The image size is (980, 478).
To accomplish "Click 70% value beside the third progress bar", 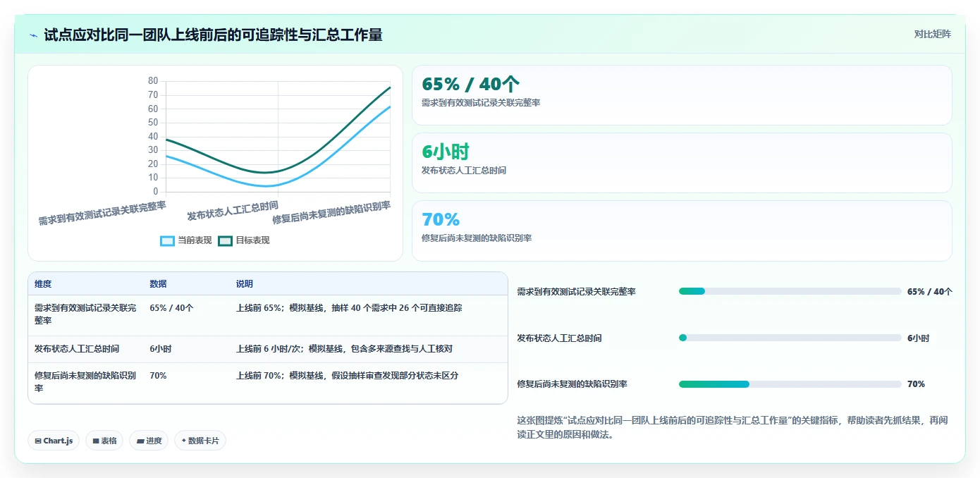I will [916, 384].
